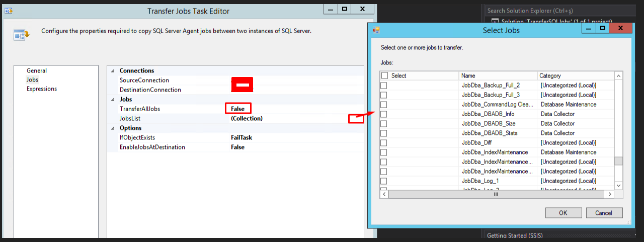Check the box for JobDba_Backup_Full_2
The image size is (644, 242).
[x=383, y=86]
